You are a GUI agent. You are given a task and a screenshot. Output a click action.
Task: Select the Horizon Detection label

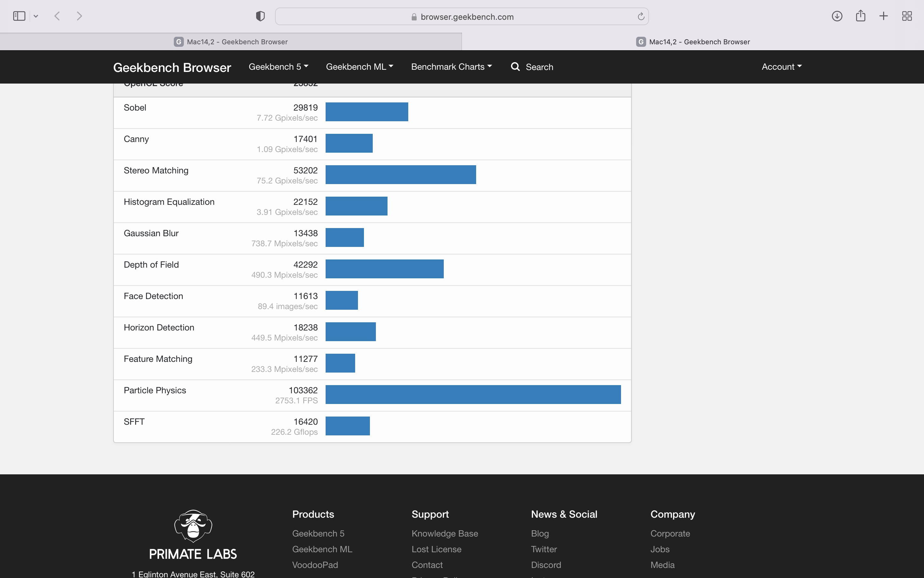tap(159, 328)
